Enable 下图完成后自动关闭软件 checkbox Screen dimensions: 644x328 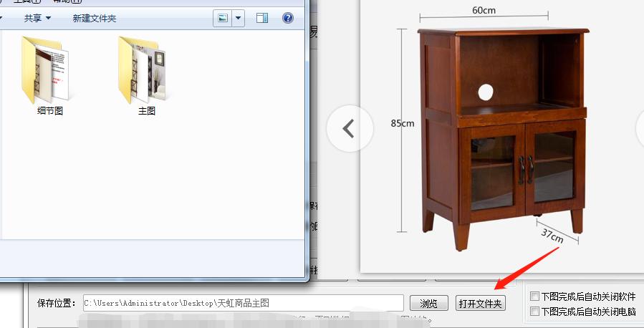point(534,296)
